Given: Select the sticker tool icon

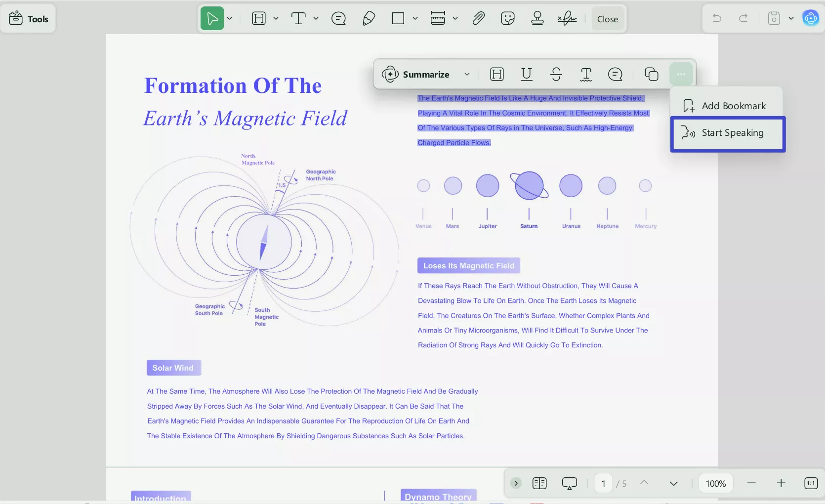Looking at the screenshot, I should pos(507,19).
